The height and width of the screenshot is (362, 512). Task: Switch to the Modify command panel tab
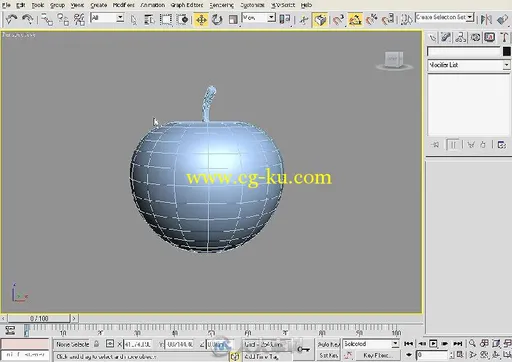446,37
